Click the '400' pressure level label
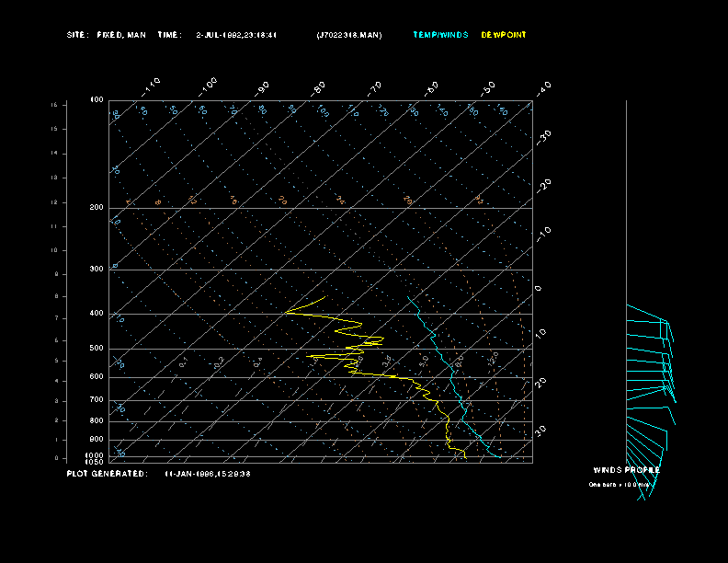Viewport: 728px width, 563px height. pos(97,314)
